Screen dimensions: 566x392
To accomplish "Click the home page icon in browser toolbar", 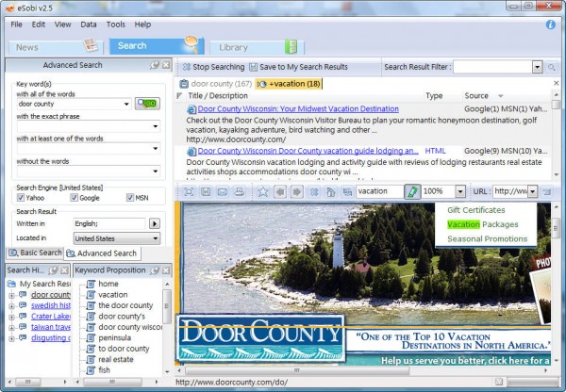I will (331, 191).
